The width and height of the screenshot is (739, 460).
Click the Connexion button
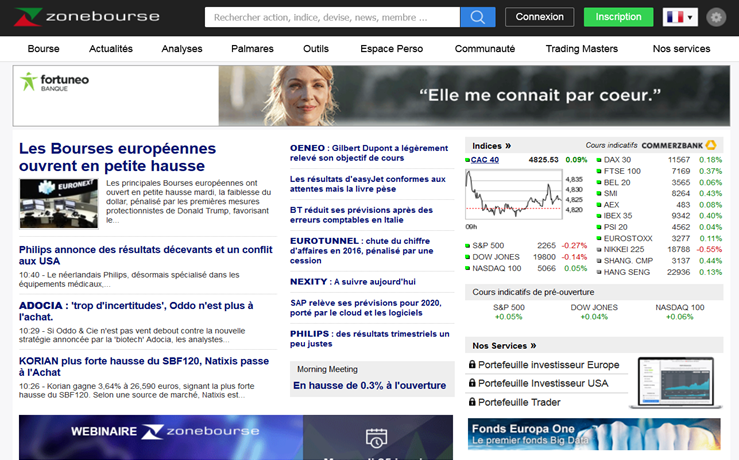click(540, 17)
